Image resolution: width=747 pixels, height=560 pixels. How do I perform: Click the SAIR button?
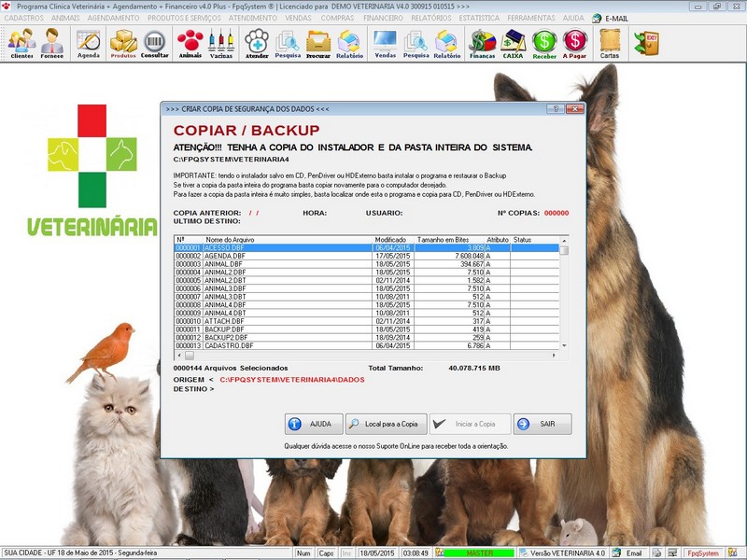543,424
